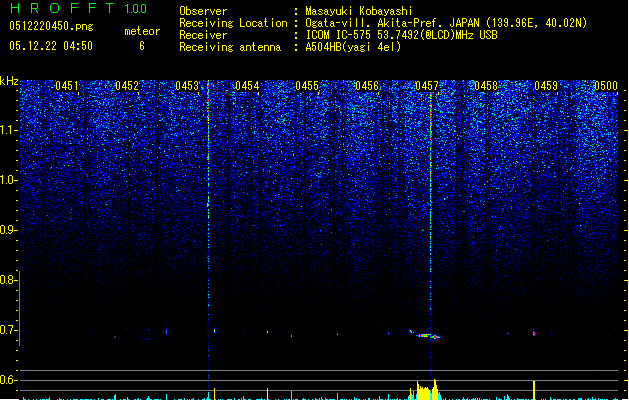Click the location text Ogata-vill. Akita-Pref. JAPAN
The image size is (629, 400).
pos(393,23)
